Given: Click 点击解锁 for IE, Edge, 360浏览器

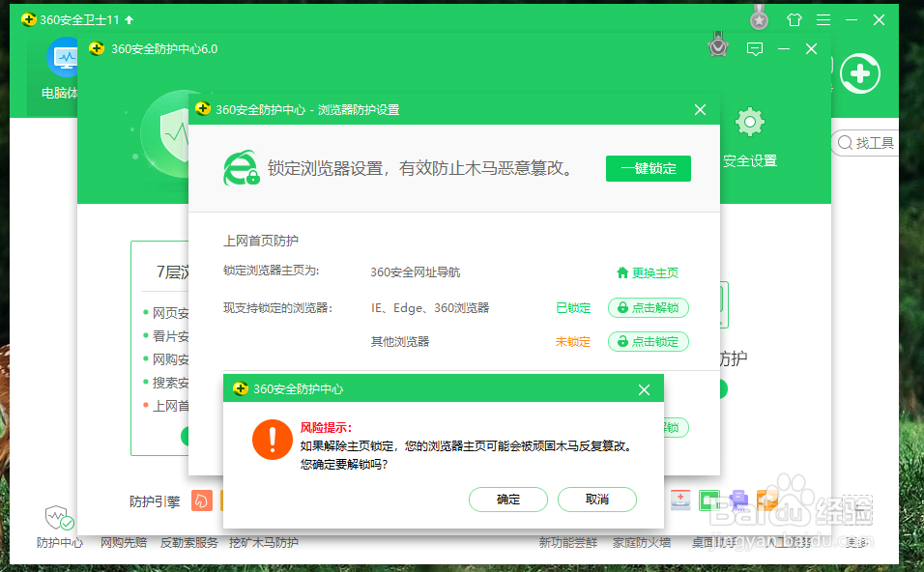Looking at the screenshot, I should (649, 307).
